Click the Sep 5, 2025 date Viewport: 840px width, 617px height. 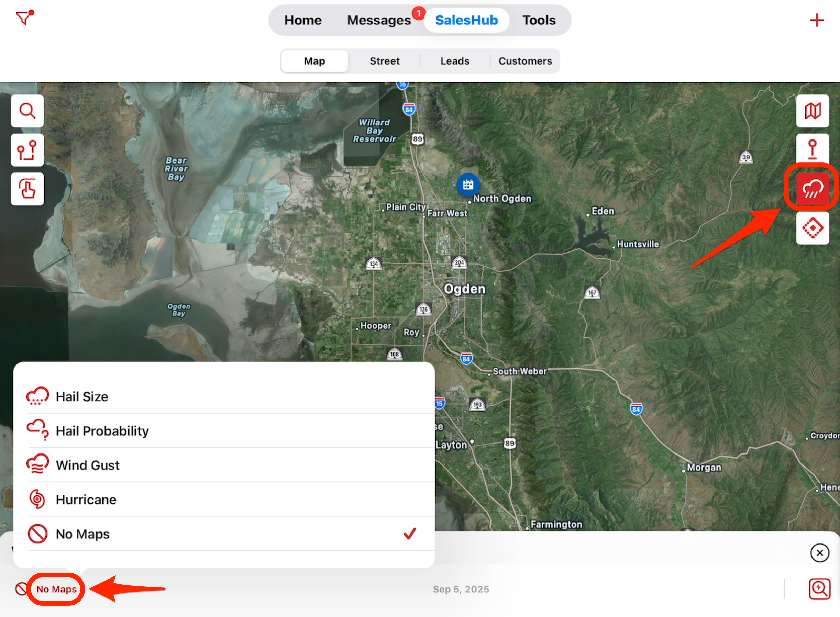click(461, 589)
